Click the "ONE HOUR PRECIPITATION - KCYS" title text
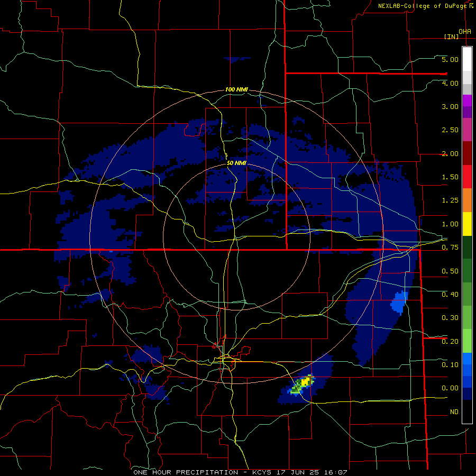 [x=202, y=472]
